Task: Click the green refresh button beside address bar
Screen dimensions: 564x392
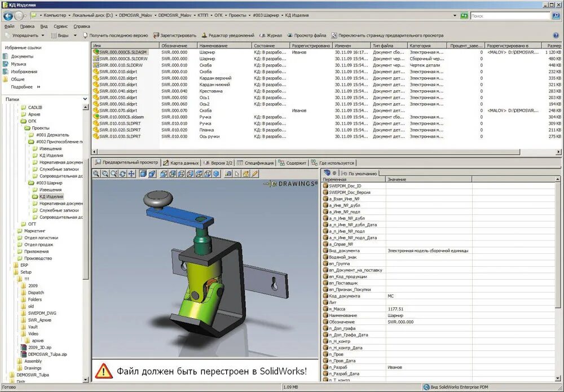Action: (464, 15)
